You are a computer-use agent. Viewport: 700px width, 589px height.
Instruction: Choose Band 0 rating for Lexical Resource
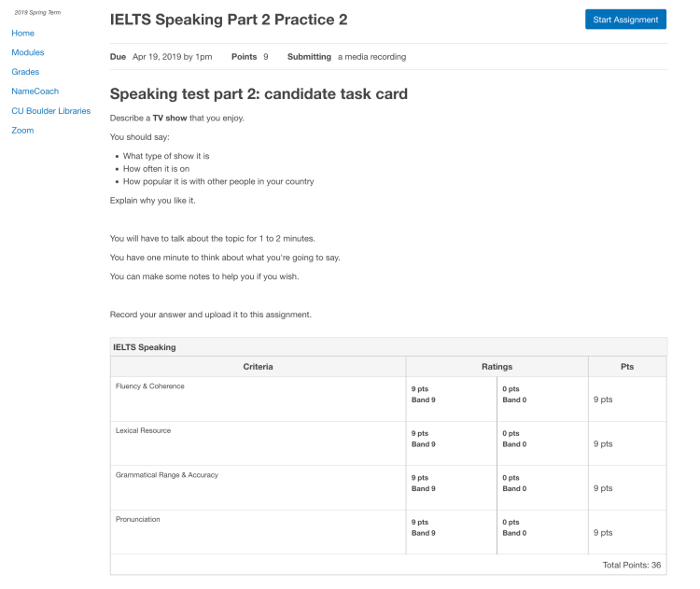coord(542,443)
